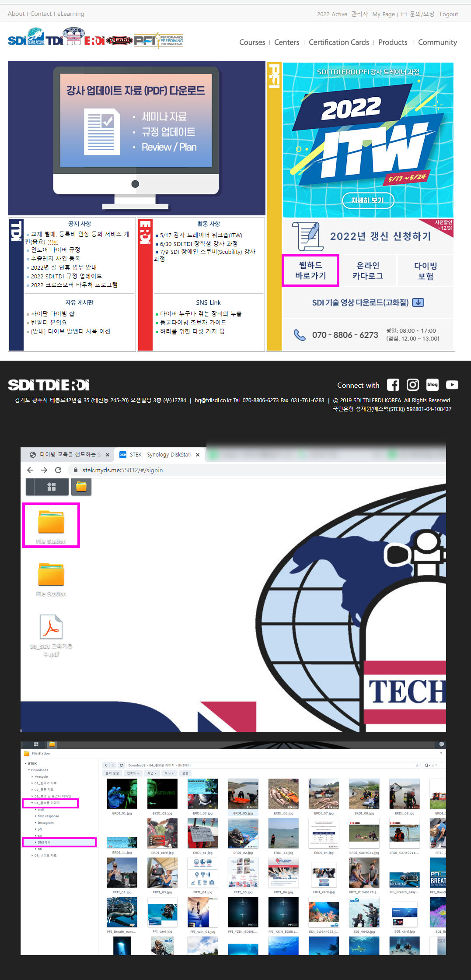Screen dimensions: 471x980
Task: Click 폴더 생성 button in File Station
Action: click(x=112, y=773)
